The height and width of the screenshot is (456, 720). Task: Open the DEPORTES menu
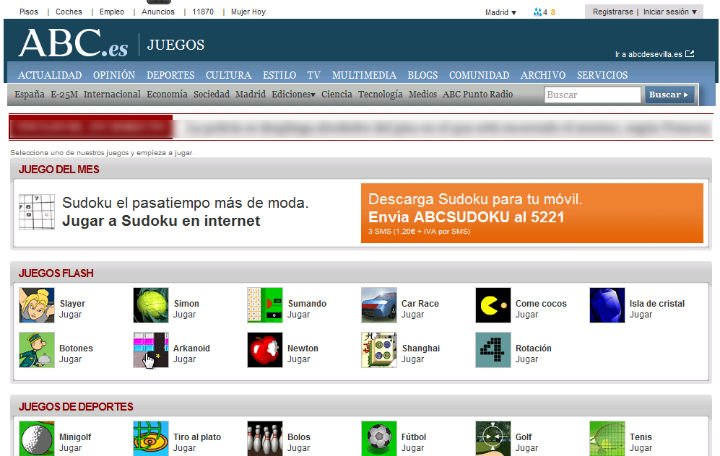pos(170,75)
